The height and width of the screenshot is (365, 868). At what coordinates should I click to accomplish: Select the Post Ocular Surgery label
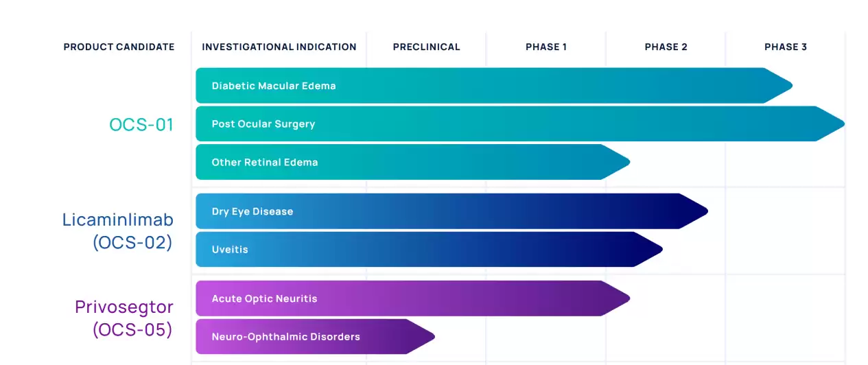click(x=263, y=124)
